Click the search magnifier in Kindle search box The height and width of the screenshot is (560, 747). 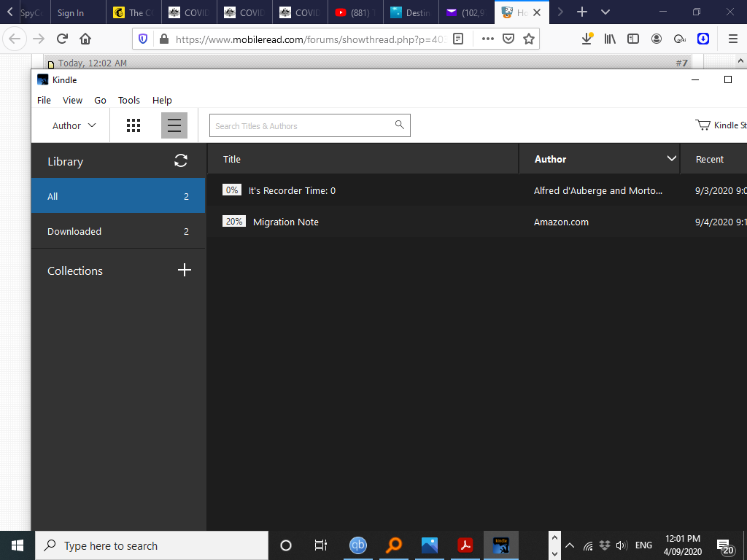399,125
